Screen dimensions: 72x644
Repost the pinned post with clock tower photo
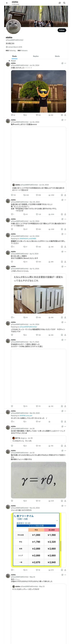(x=25, y=115)
